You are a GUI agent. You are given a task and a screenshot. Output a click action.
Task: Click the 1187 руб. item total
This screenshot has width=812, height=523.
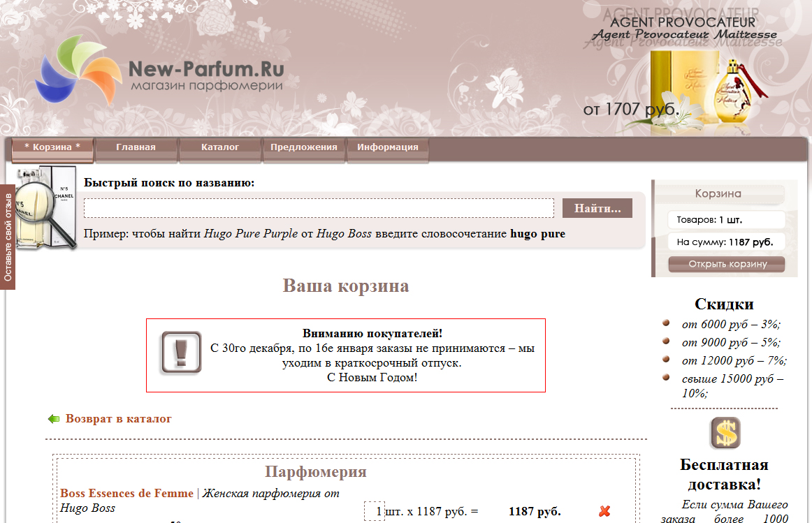(535, 511)
